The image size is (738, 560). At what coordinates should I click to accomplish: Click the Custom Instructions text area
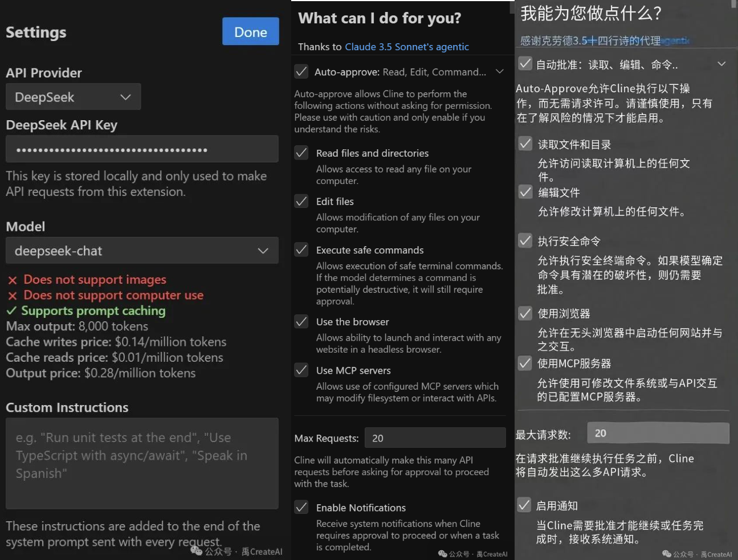coord(142,464)
